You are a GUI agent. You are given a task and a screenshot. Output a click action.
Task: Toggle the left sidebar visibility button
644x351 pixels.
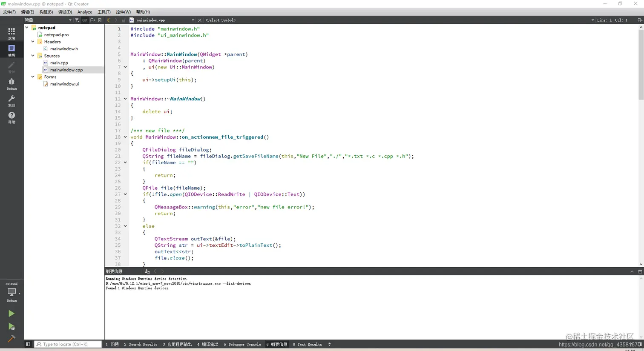[28, 344]
